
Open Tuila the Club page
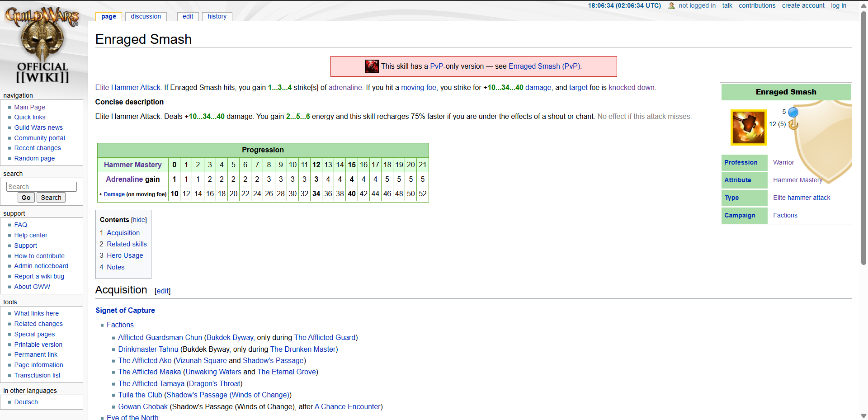tap(140, 395)
